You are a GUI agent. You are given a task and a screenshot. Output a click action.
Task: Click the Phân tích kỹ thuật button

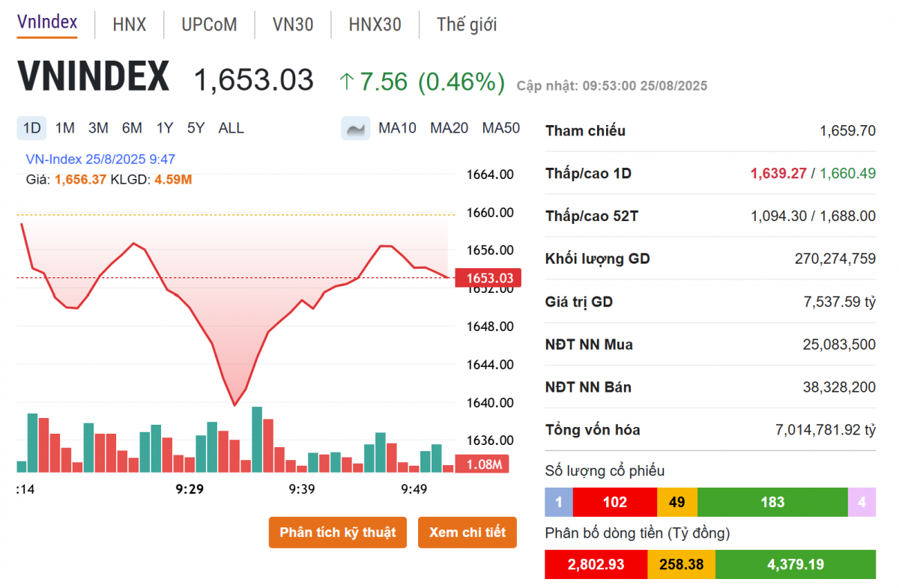click(x=338, y=533)
